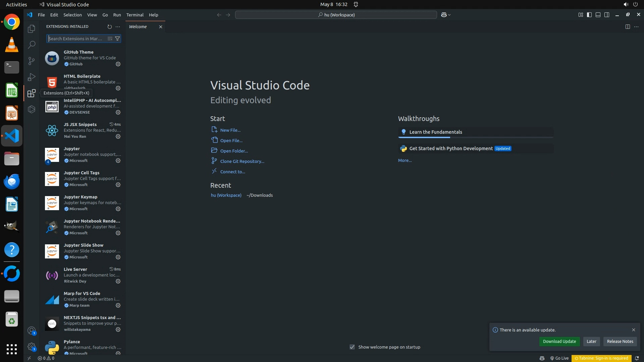Click the Clone Git Repository link
The width and height of the screenshot is (644, 362).
242,161
